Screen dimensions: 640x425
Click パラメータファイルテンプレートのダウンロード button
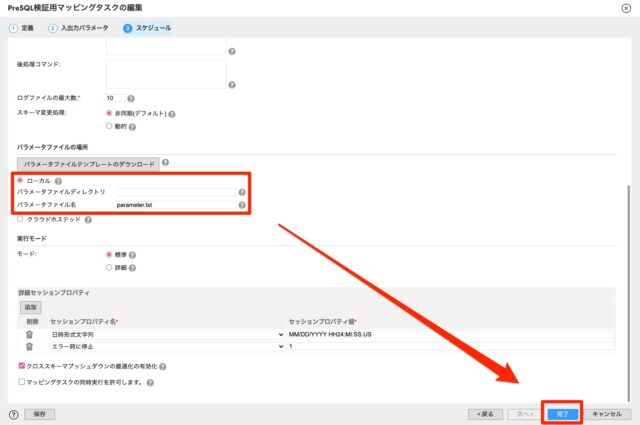point(88,162)
